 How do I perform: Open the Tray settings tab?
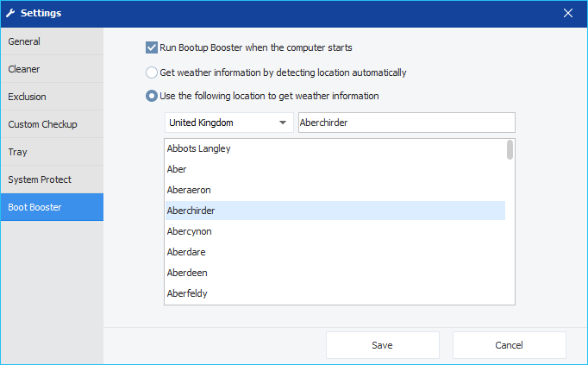click(x=52, y=152)
